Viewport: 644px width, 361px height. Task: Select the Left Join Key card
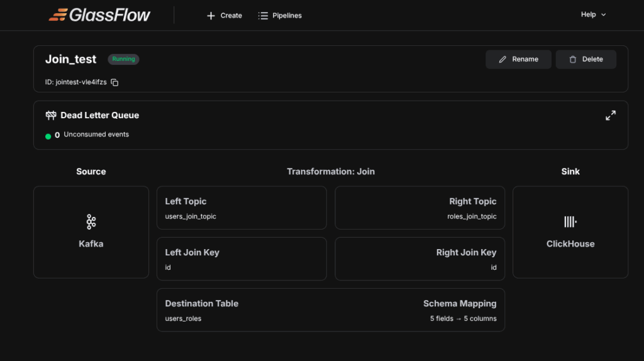pos(241,258)
